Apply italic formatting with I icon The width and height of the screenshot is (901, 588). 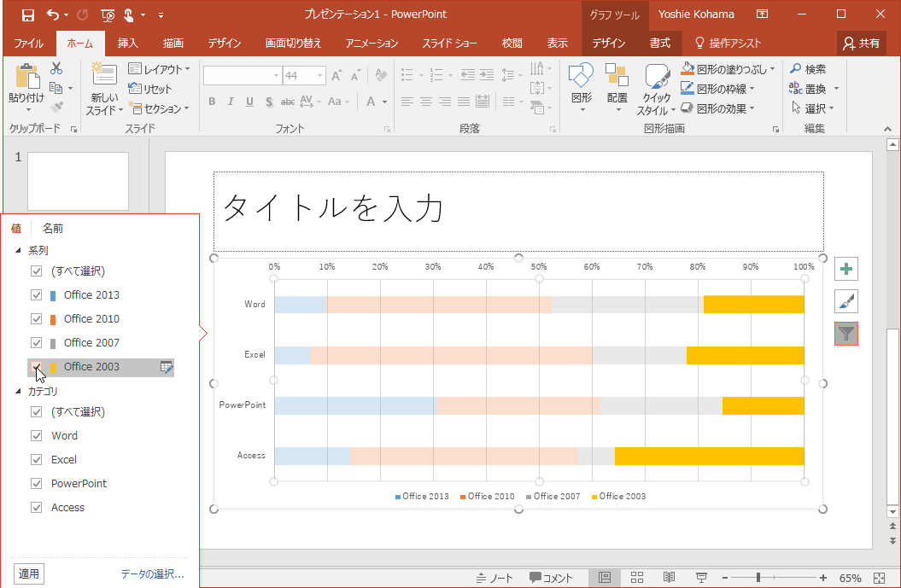tap(231, 102)
